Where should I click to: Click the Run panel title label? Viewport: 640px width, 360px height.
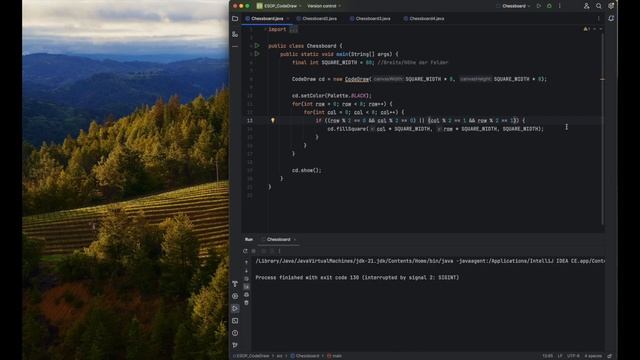tap(249, 240)
